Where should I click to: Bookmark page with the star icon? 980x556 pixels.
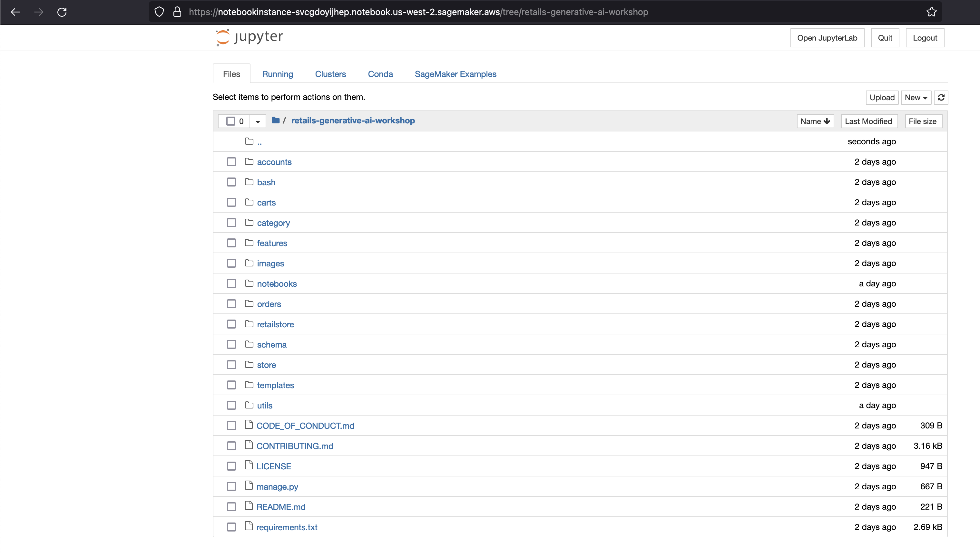pyautogui.click(x=931, y=12)
